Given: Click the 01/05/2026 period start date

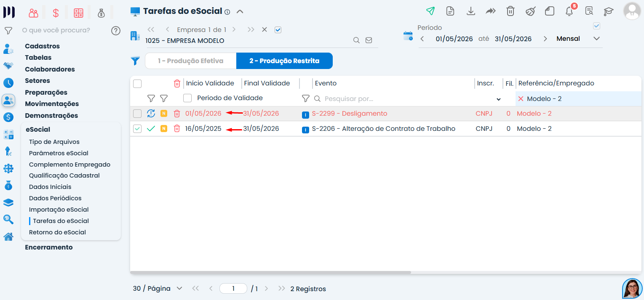Looking at the screenshot, I should [x=454, y=39].
